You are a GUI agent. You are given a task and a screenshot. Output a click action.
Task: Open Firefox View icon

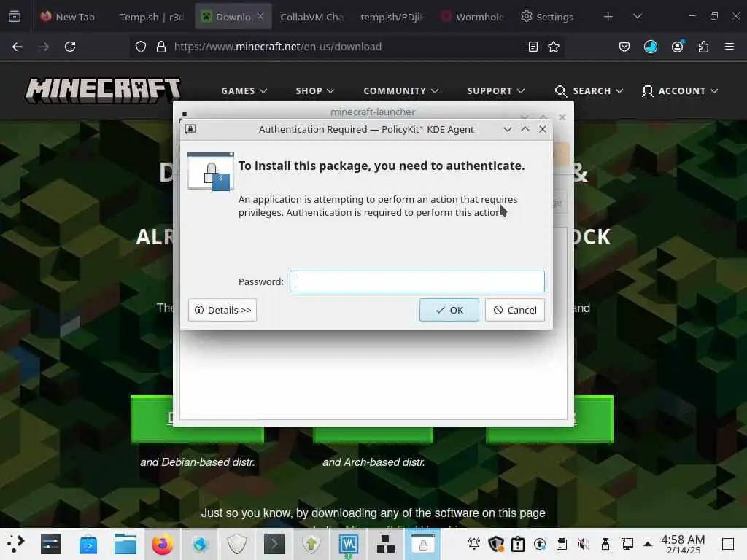coord(15,17)
